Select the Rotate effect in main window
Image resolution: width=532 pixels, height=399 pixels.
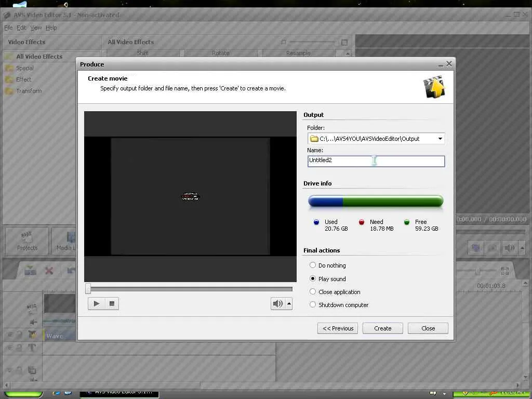tap(220, 53)
